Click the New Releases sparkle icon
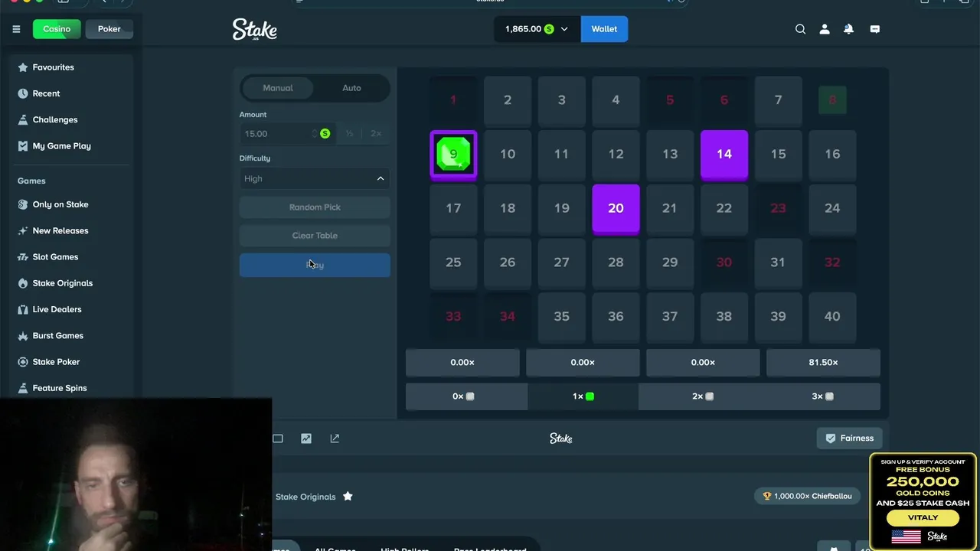The image size is (980, 551). pos(23,230)
